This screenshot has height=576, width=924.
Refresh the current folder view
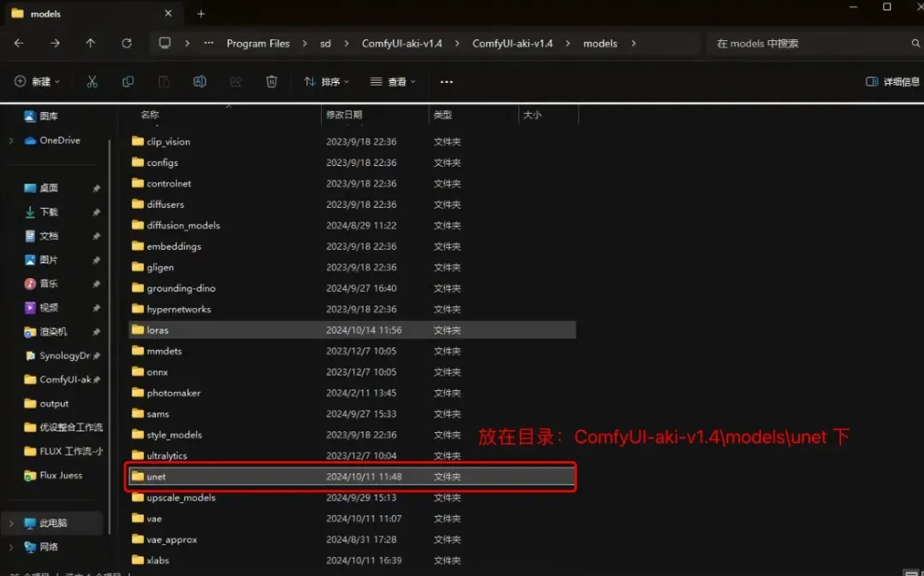126,43
